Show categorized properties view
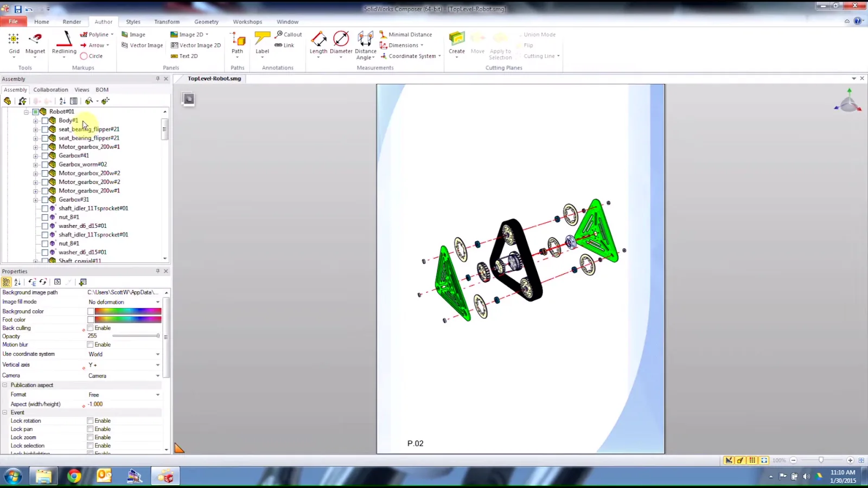This screenshot has width=868, height=488. coord(6,282)
